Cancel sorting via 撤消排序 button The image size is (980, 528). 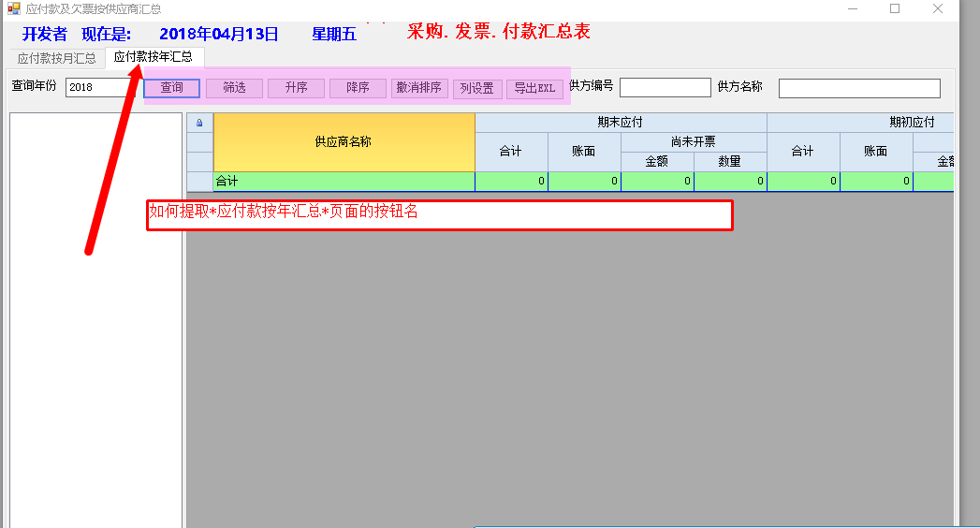419,88
